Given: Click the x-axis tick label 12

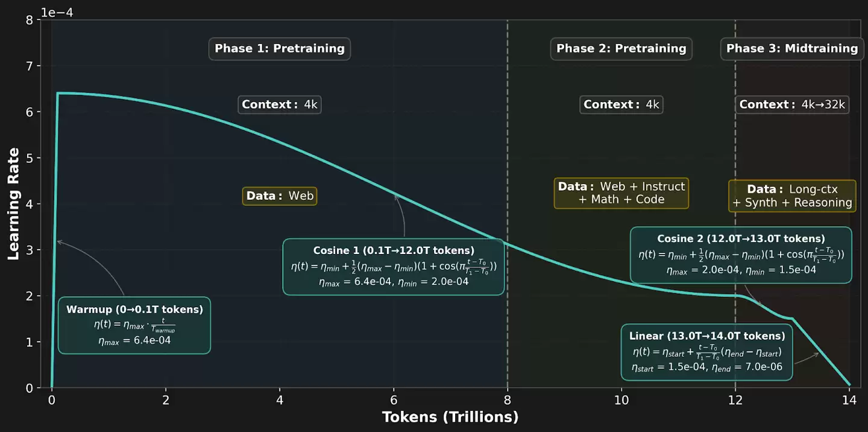Looking at the screenshot, I should 735,401.
